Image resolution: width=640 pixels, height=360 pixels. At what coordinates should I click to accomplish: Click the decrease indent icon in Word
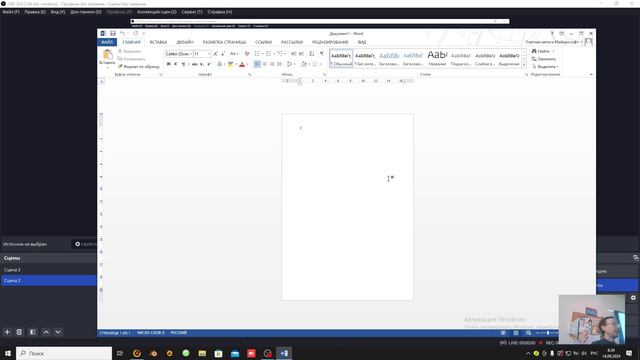tap(293, 54)
